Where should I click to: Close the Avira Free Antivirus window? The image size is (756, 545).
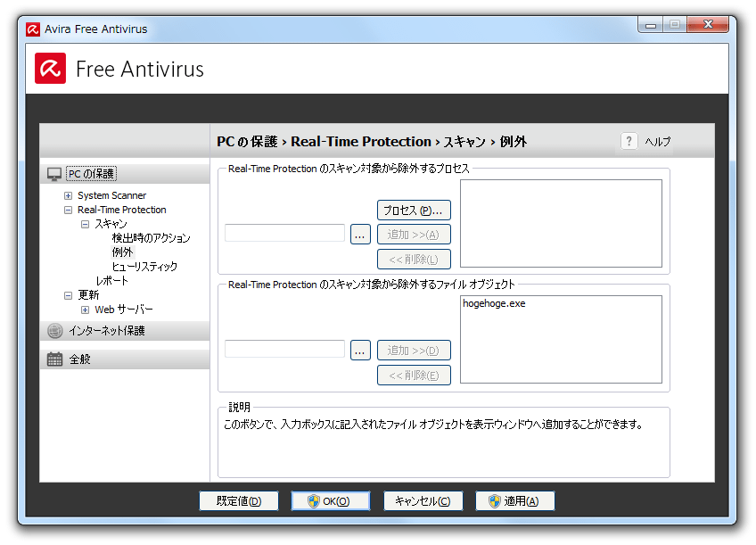[x=708, y=24]
